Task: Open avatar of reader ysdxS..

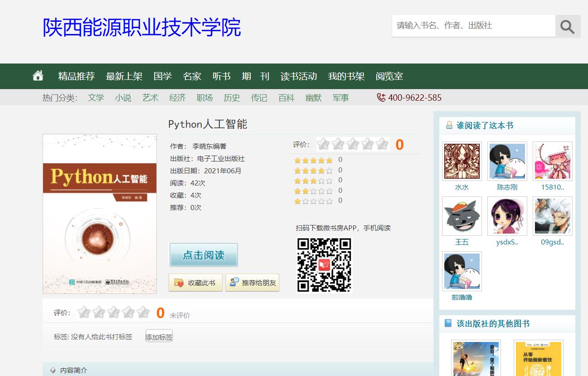Action: (x=507, y=216)
